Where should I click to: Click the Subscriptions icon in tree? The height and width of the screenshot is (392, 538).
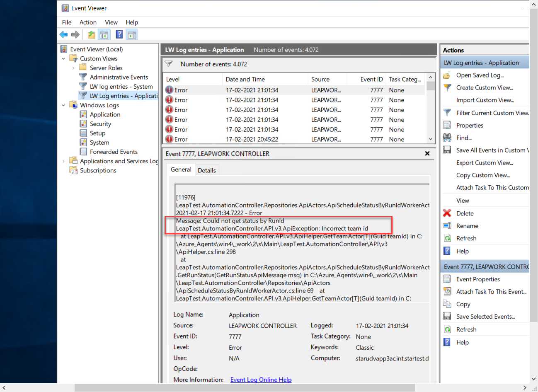tap(73, 170)
